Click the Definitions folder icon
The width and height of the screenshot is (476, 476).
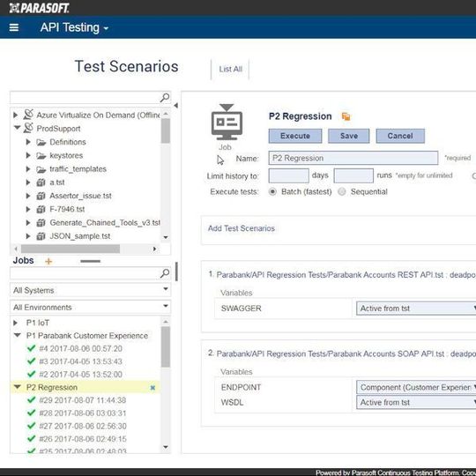[41, 142]
